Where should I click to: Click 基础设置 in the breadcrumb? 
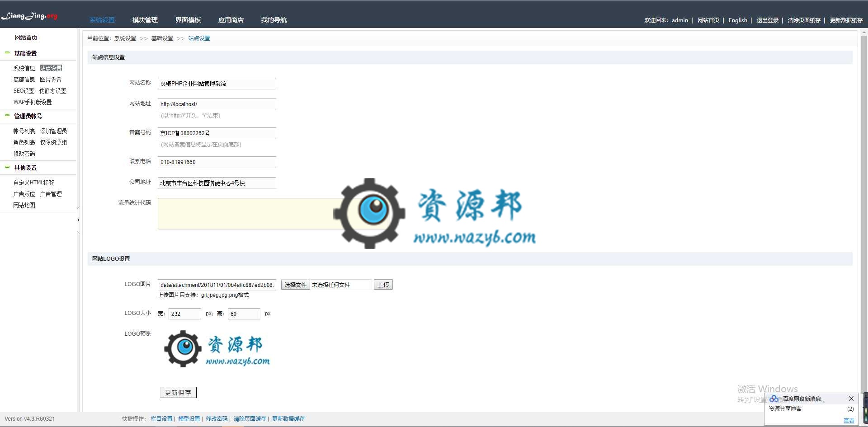162,38
